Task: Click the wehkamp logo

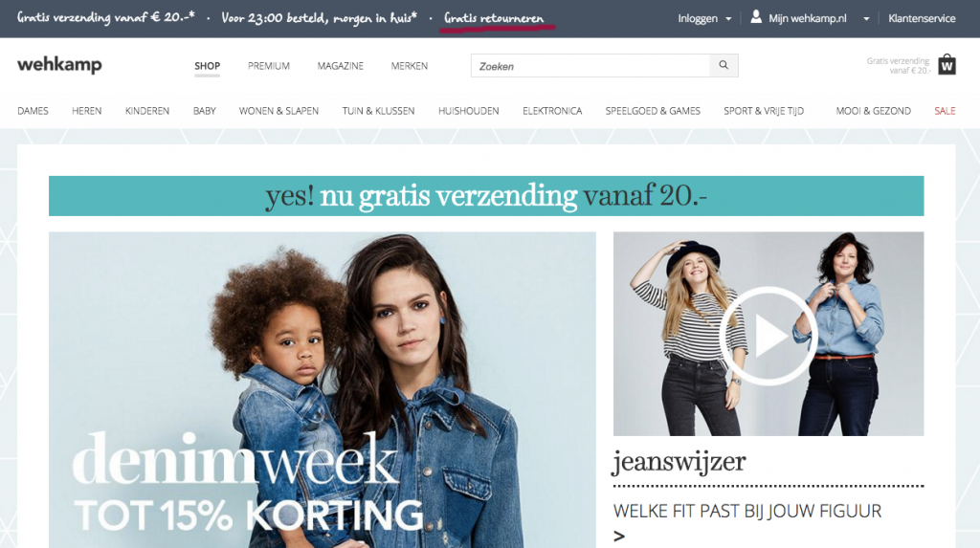Action: coord(59,65)
